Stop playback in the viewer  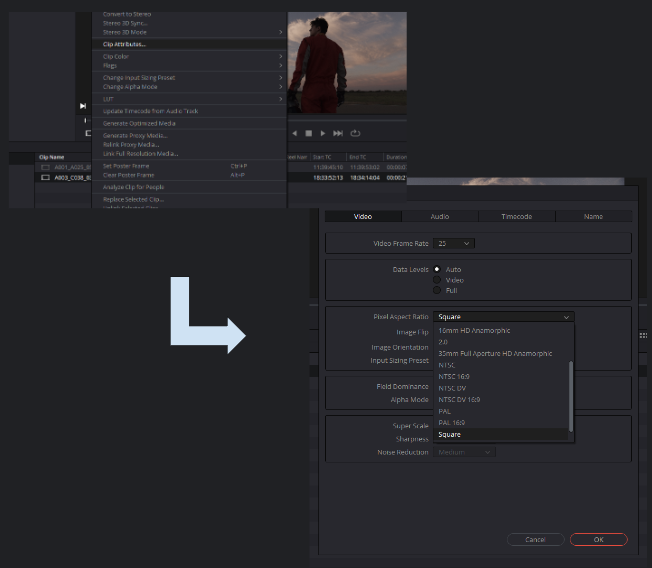[x=309, y=133]
